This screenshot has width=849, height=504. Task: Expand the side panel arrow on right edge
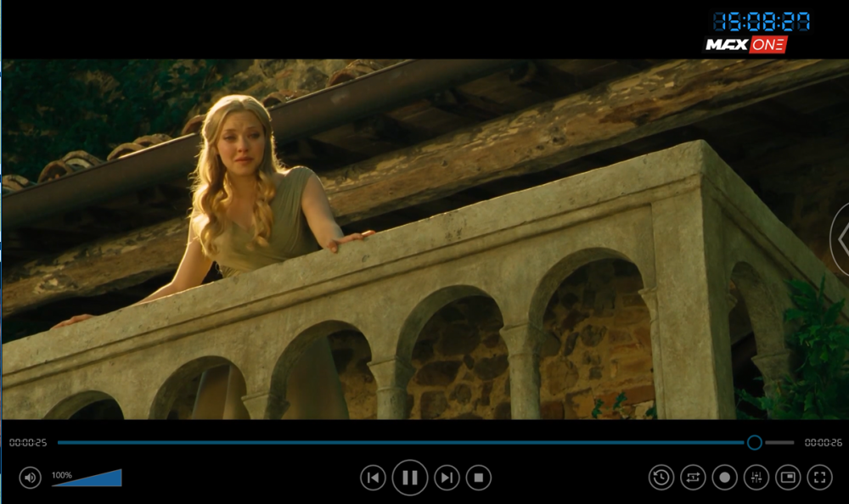(x=841, y=238)
